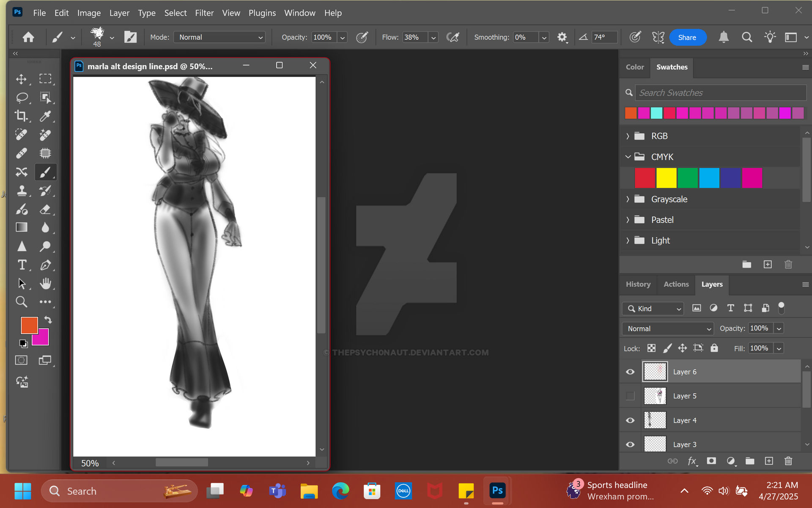
Task: Expand the Grayscale swatch folder
Action: click(628, 199)
